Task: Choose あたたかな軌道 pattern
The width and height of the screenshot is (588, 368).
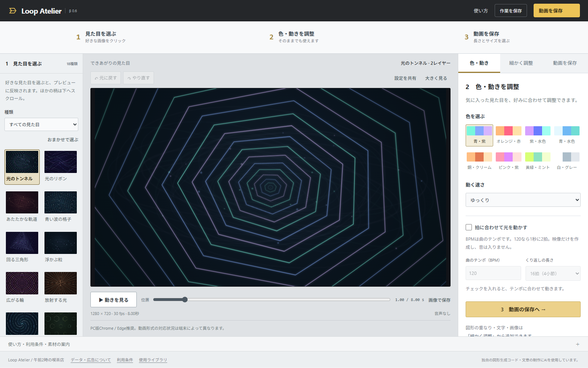Action: coord(22,207)
